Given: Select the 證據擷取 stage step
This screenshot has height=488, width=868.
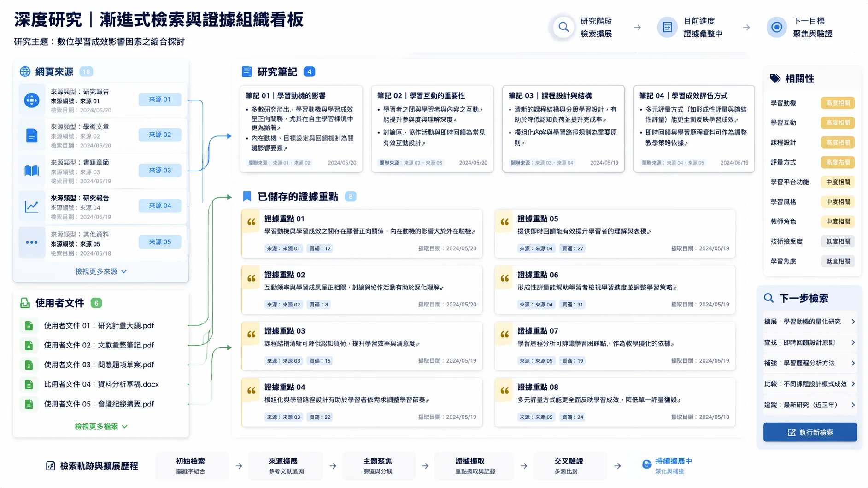Looking at the screenshot, I should [x=475, y=466].
